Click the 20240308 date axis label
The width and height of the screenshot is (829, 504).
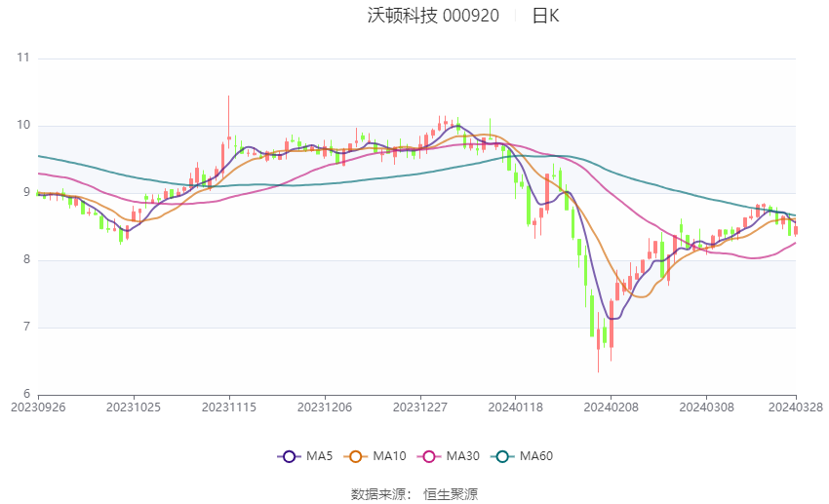point(707,407)
